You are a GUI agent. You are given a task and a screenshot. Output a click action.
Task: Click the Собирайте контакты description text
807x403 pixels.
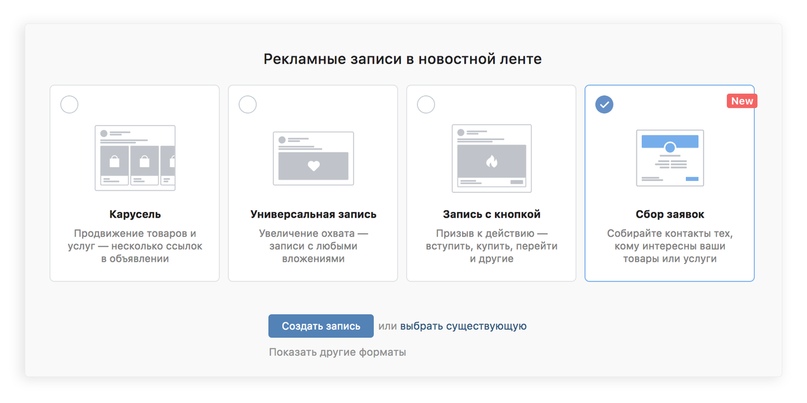(669, 246)
